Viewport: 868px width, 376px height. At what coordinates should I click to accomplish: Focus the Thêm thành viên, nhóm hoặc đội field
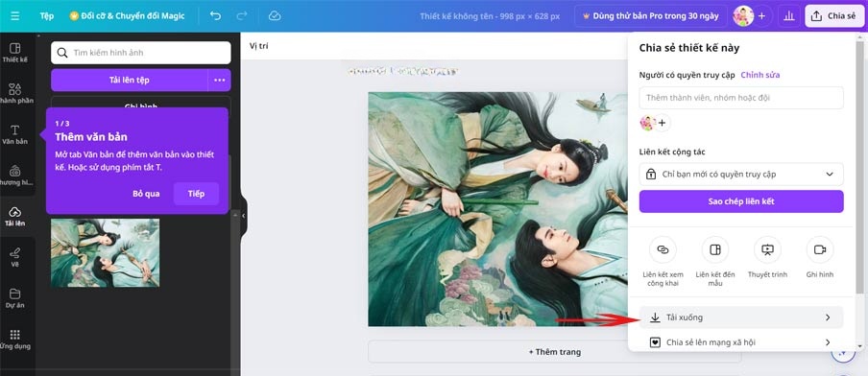741,98
